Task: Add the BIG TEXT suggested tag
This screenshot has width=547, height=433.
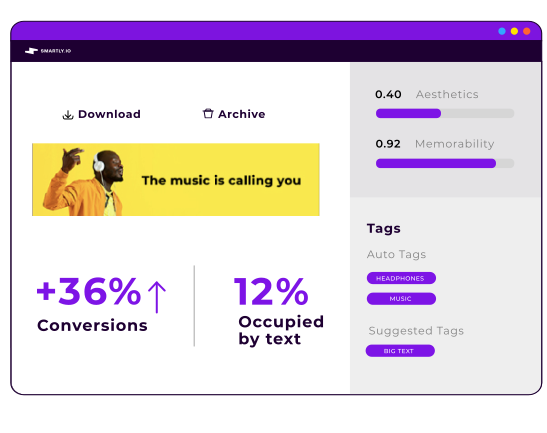Action: pos(400,351)
